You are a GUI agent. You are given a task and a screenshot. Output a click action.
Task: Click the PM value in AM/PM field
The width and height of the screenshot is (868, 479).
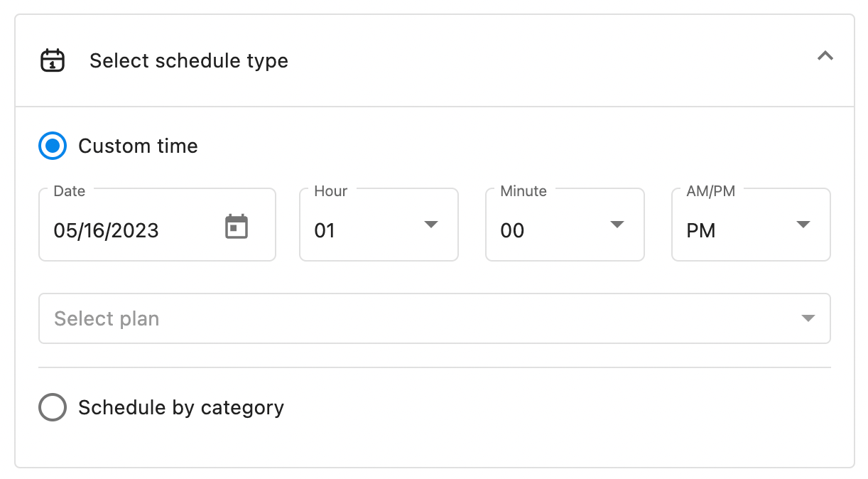[701, 230]
